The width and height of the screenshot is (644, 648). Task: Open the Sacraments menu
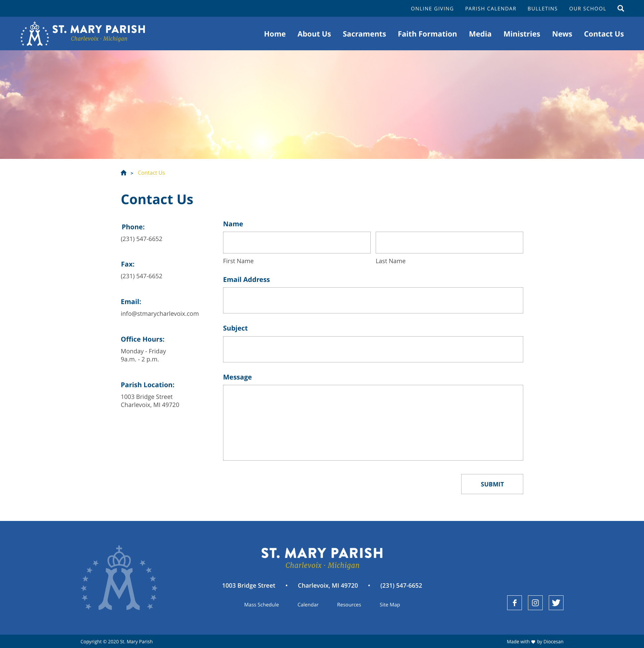pos(364,34)
